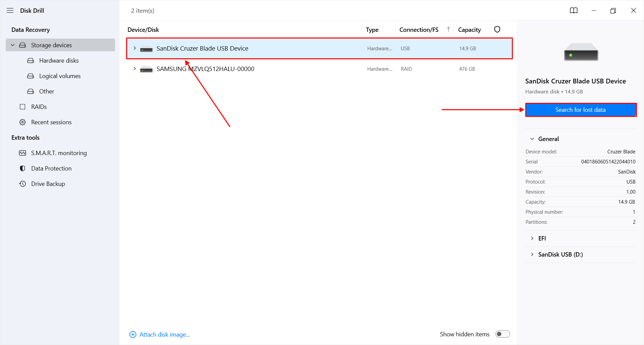644x345 pixels.
Task: Click the Storage devices drive icon
Action: click(22, 45)
